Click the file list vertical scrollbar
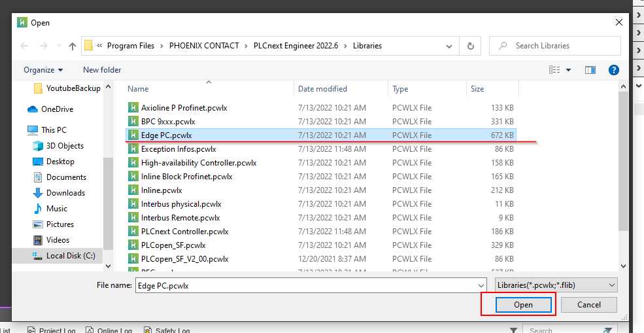644x333 pixels. (x=623, y=162)
